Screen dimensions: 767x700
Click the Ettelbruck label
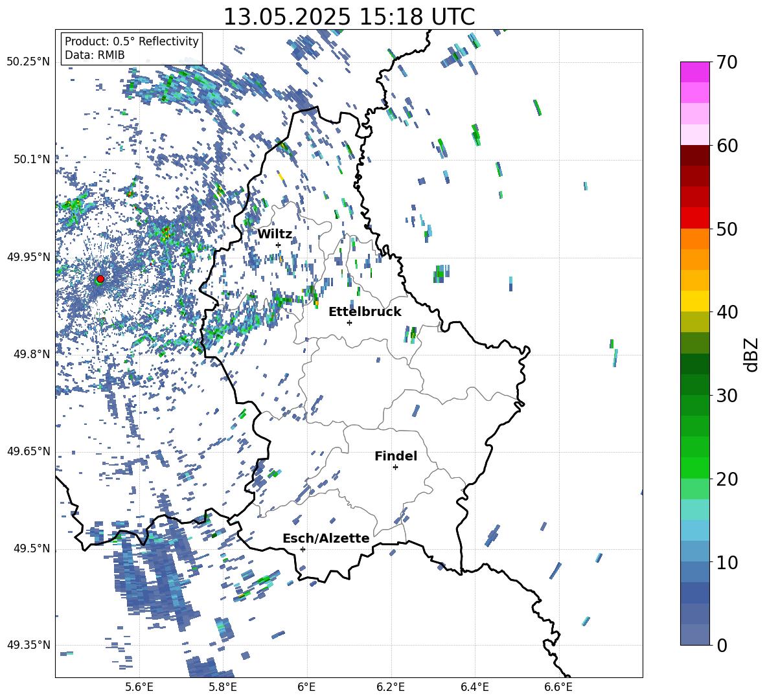365,312
